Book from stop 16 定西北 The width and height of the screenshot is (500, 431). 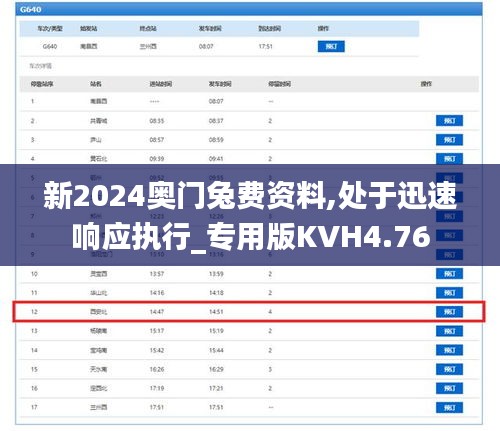coord(449,388)
